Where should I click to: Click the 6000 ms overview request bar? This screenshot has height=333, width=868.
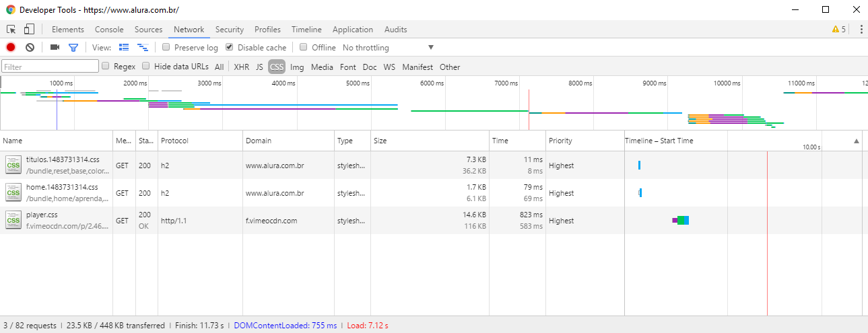tap(469, 111)
